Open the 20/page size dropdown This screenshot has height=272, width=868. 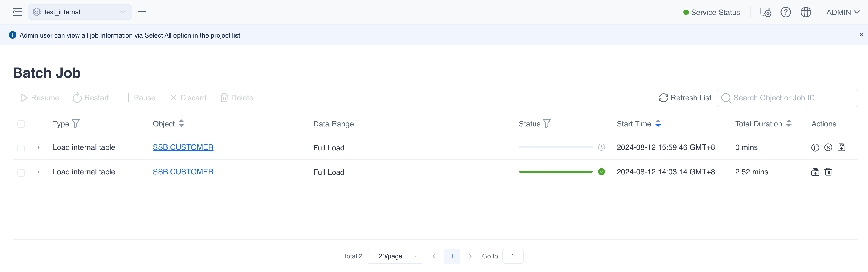[x=395, y=256]
